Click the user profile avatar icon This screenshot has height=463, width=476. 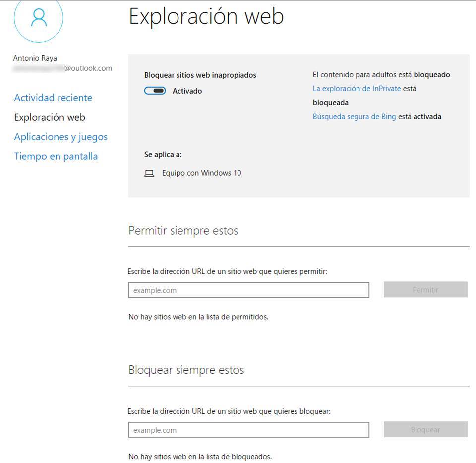(39, 18)
